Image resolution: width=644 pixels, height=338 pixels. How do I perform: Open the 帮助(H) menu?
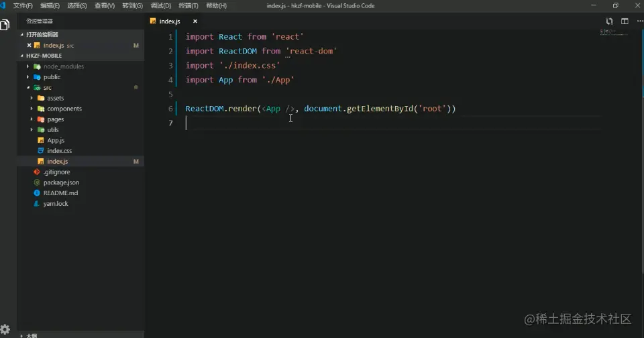pos(217,6)
